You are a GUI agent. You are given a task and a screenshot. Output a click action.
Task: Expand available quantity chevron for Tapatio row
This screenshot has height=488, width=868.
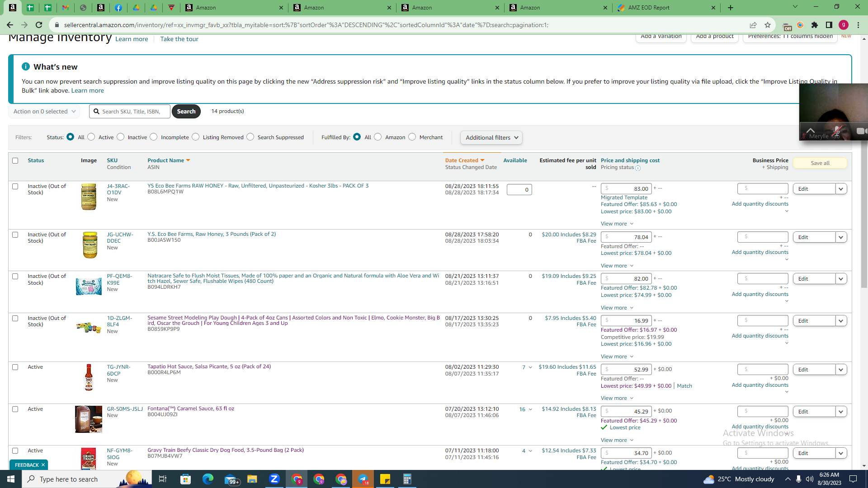pyautogui.click(x=530, y=367)
